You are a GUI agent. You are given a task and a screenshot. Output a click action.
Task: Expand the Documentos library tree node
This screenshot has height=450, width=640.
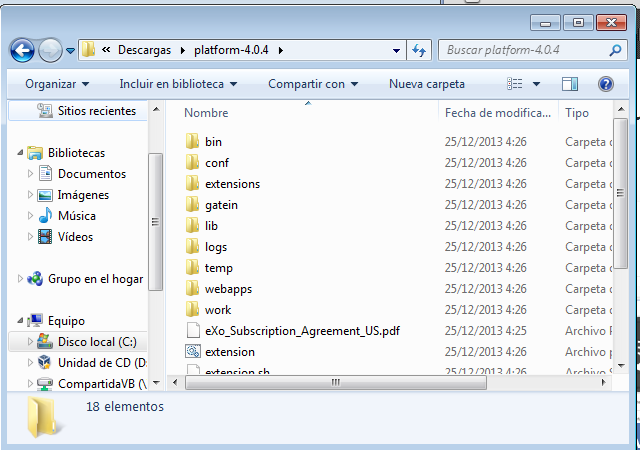point(30,174)
